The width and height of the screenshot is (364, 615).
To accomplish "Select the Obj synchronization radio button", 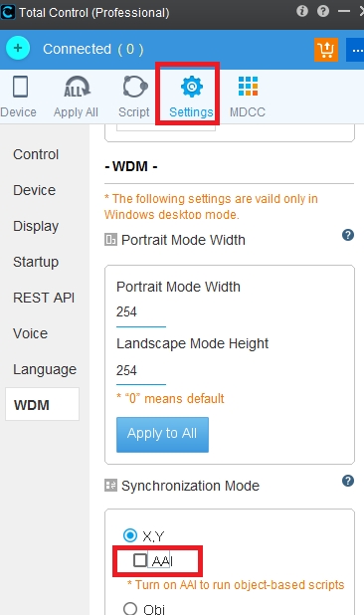I will (130, 609).
